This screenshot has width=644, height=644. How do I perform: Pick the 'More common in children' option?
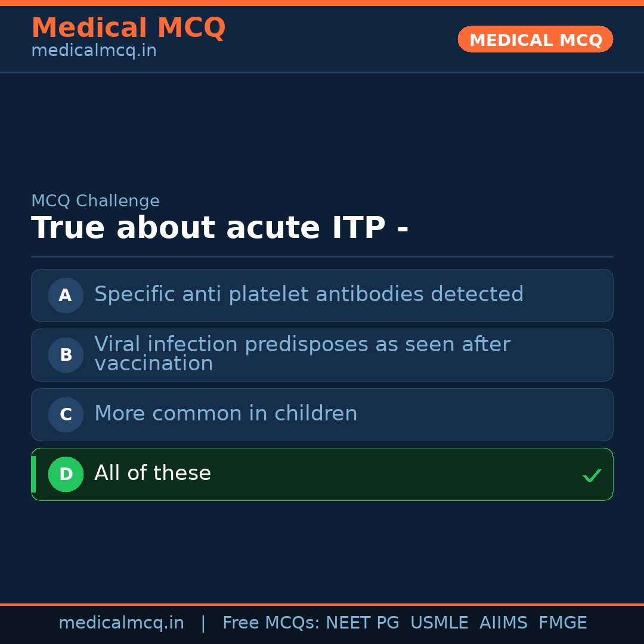225,414
